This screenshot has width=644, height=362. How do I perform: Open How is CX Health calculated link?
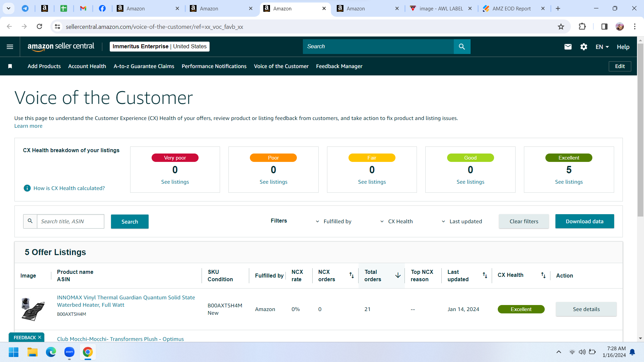69,188
